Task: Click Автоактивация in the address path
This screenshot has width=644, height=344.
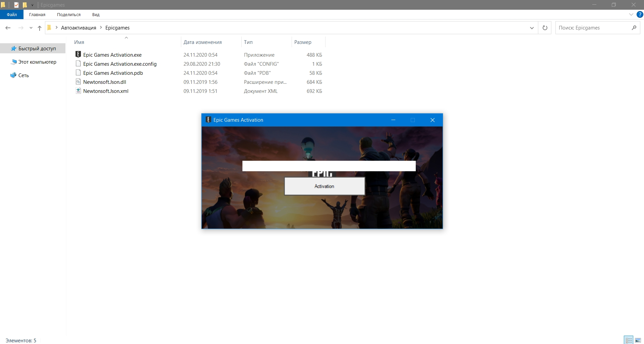Action: pos(79,28)
